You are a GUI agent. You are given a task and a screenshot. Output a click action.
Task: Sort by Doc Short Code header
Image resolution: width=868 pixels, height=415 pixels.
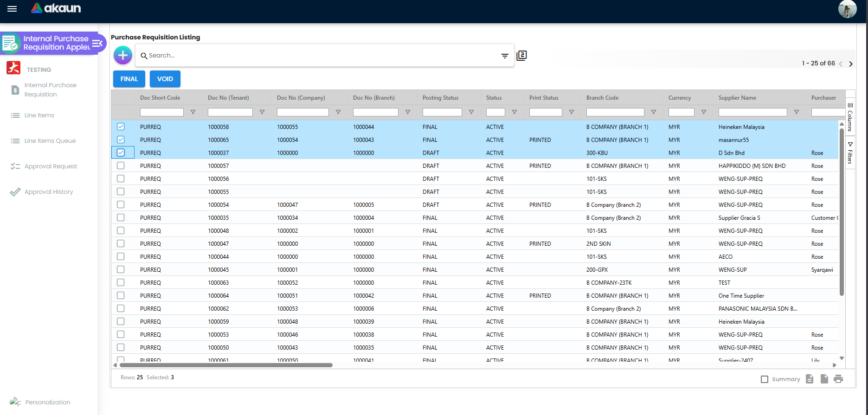(160, 98)
